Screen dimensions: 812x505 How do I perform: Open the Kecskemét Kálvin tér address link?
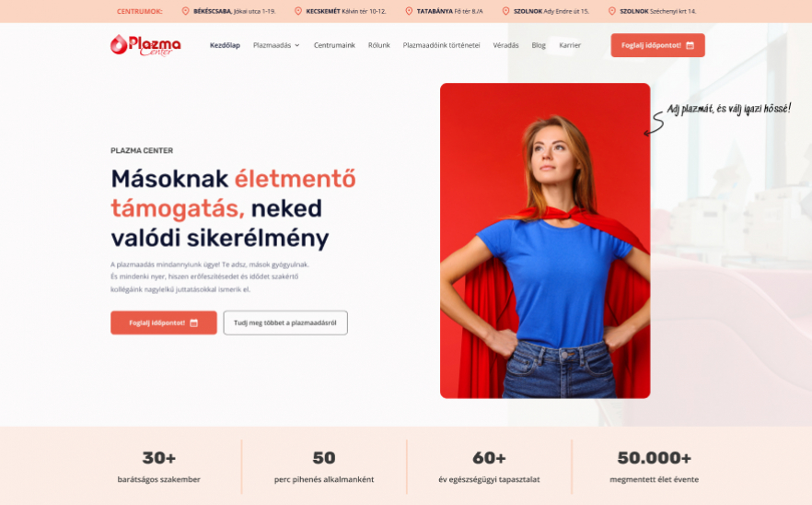click(346, 11)
